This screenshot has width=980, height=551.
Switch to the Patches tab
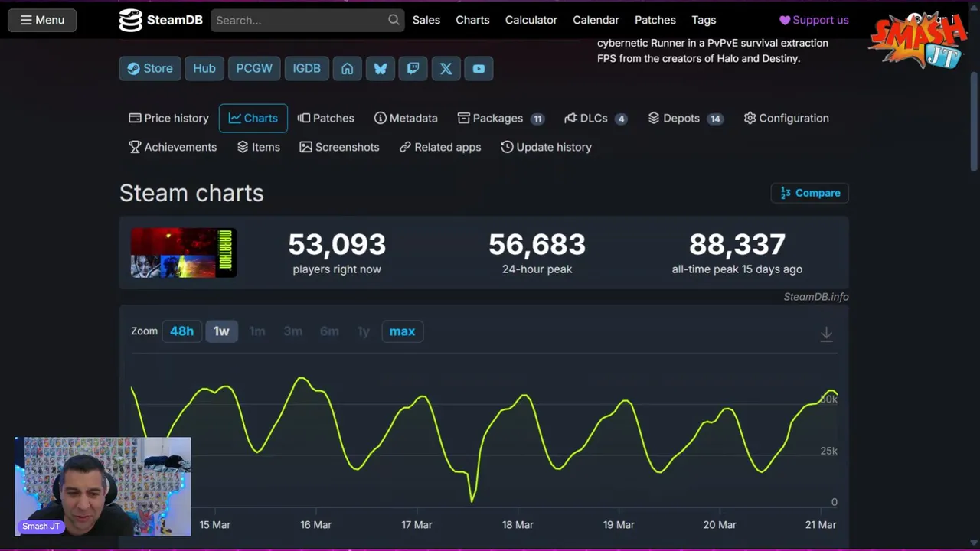coord(326,118)
